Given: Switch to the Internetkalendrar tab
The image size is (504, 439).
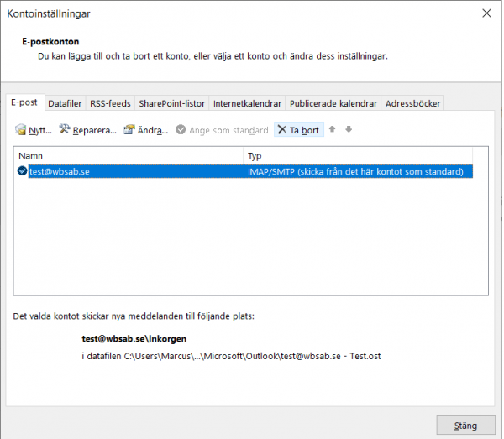Looking at the screenshot, I should click(247, 104).
